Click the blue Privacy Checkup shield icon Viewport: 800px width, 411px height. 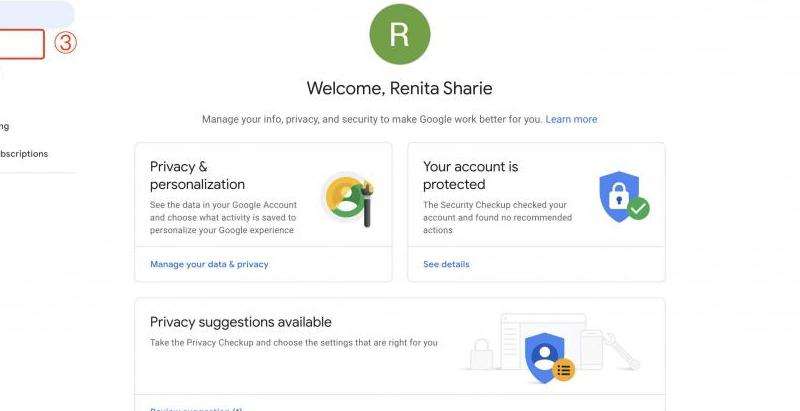coord(546,357)
